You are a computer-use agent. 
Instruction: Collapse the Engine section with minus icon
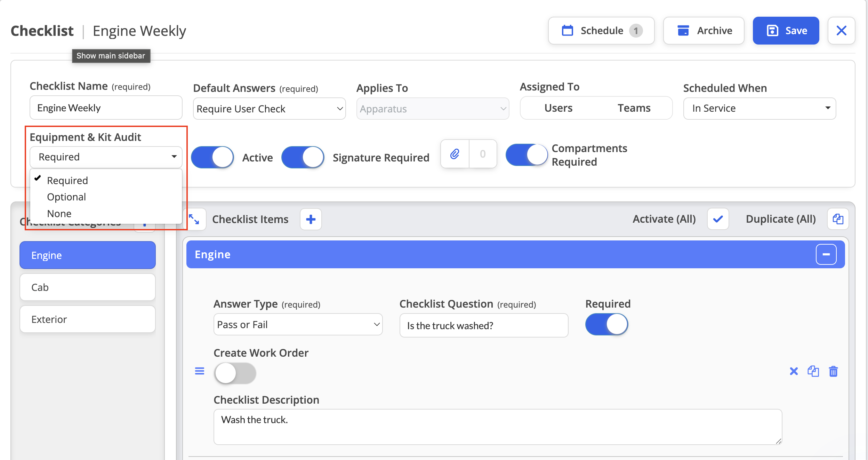pyautogui.click(x=826, y=254)
